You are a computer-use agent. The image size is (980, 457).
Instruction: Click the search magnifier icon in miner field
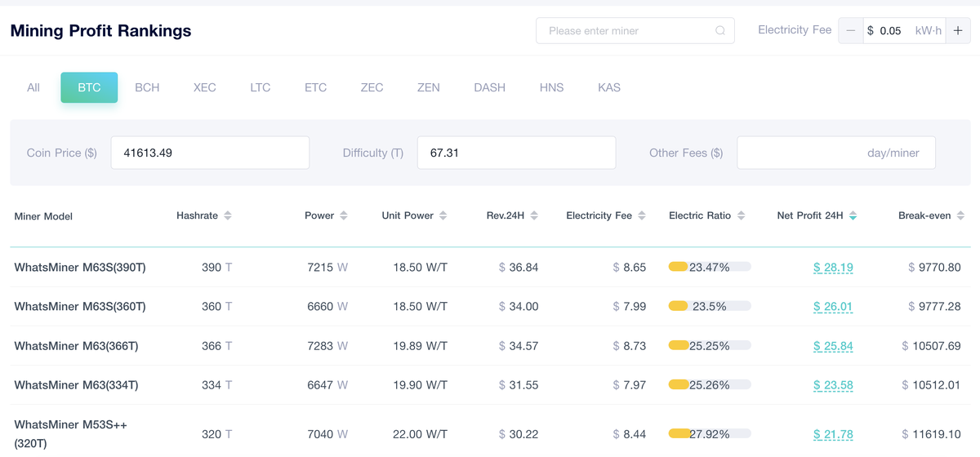click(720, 31)
